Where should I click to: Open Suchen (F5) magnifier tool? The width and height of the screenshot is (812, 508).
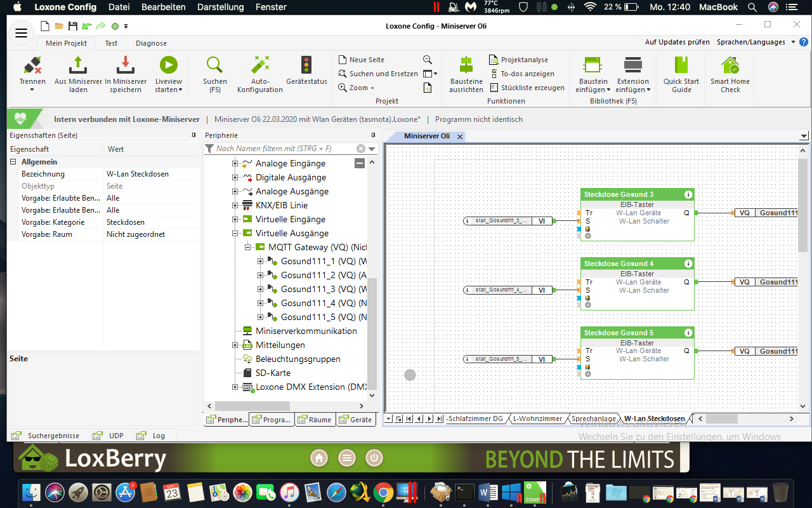215,65
